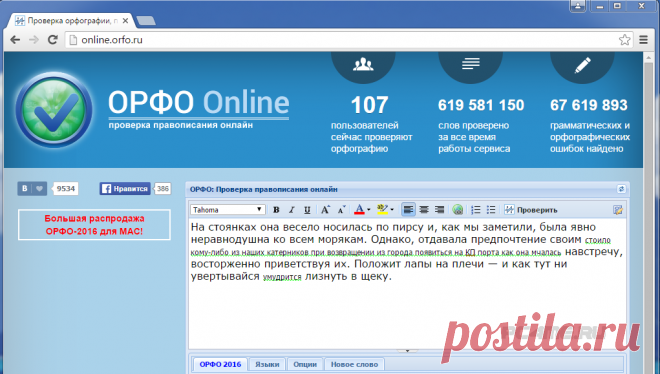This screenshot has width=660, height=374.
Task: Click the underlined word умудрится
Action: tap(282, 277)
